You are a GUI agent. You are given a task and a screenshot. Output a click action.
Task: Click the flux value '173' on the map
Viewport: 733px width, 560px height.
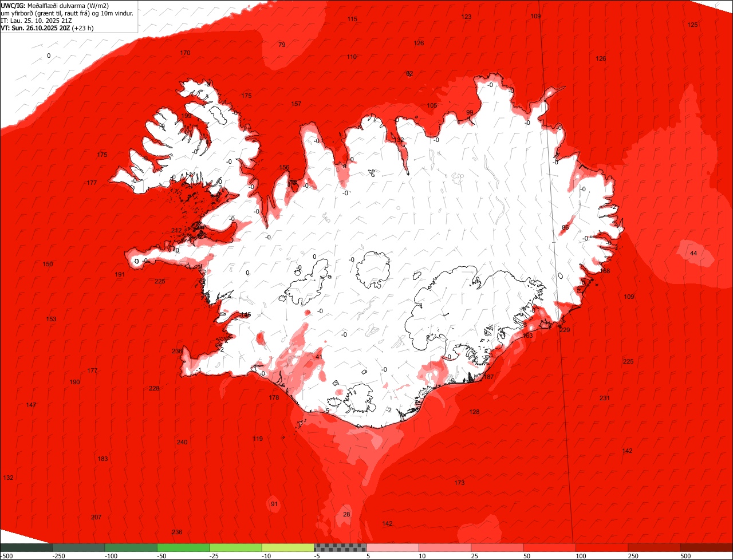tap(459, 483)
